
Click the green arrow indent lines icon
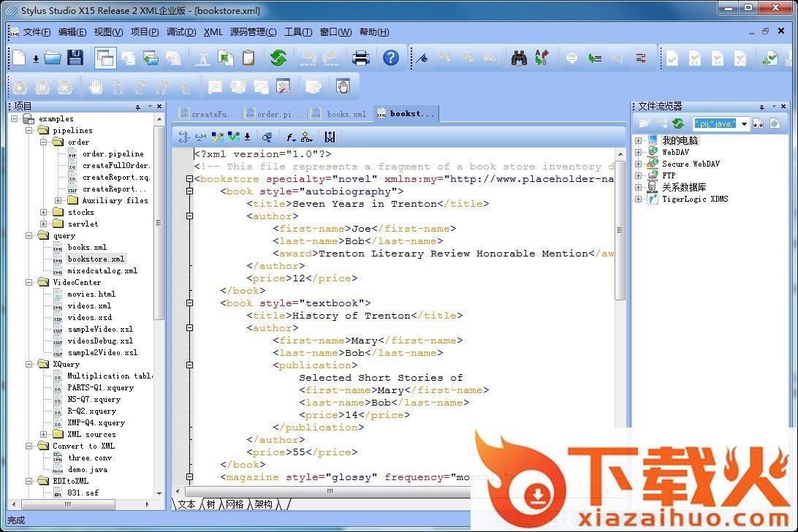pyautogui.click(x=594, y=58)
